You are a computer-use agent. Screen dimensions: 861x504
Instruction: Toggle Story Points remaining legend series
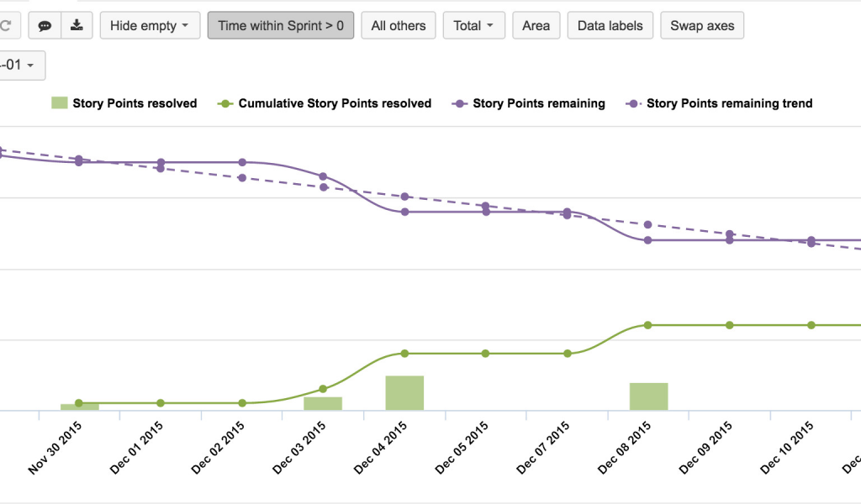529,103
